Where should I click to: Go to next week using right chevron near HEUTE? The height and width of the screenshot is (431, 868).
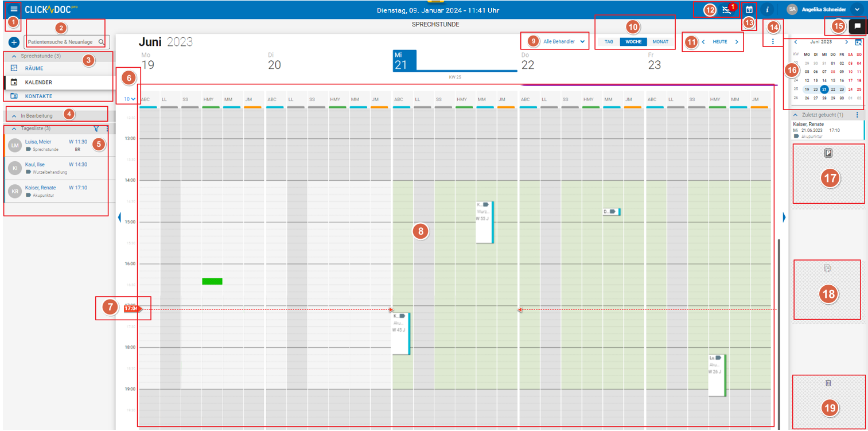pyautogui.click(x=737, y=42)
